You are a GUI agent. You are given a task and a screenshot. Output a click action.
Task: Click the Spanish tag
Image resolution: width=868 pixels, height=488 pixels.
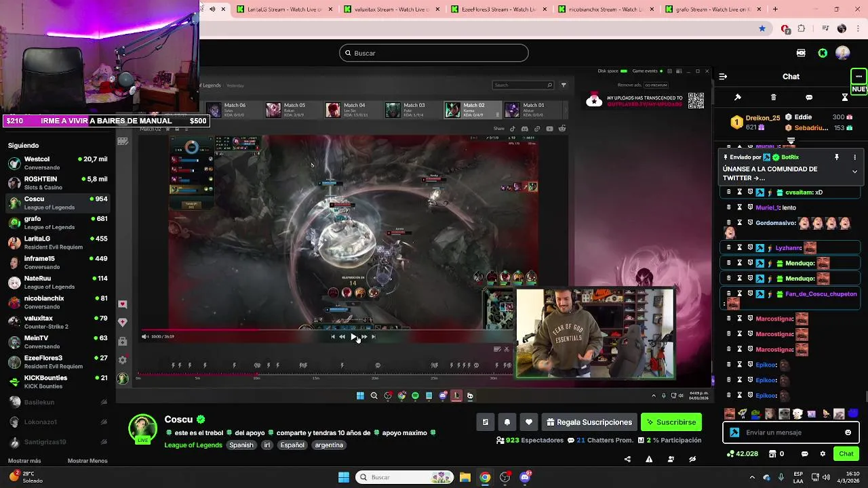coord(241,445)
